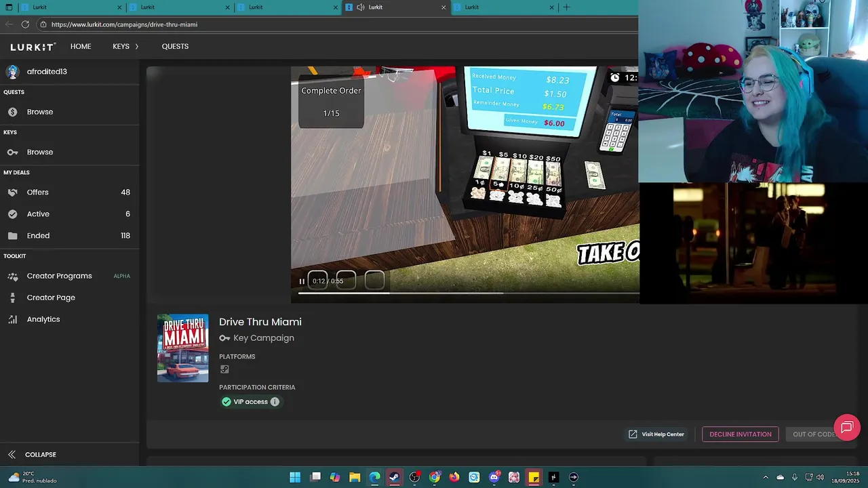Open the browser tab actions menu icon
The image size is (868, 488).
tap(8, 7)
